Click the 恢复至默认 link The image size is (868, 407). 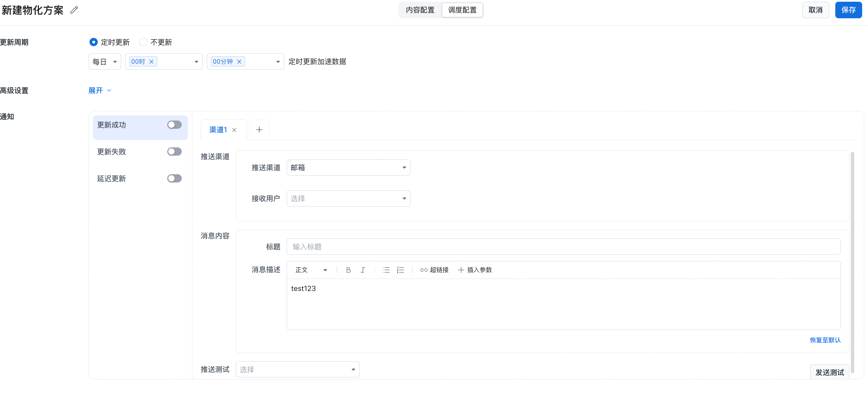825,340
